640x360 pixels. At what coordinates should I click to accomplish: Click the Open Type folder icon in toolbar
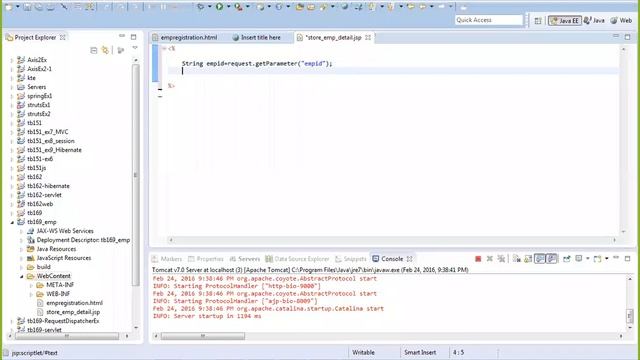(300, 7)
